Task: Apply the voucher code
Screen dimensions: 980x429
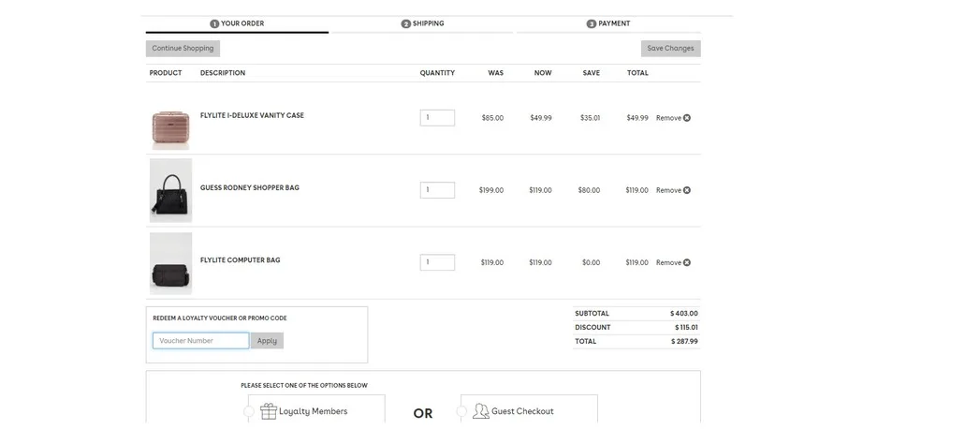Action: click(x=267, y=341)
